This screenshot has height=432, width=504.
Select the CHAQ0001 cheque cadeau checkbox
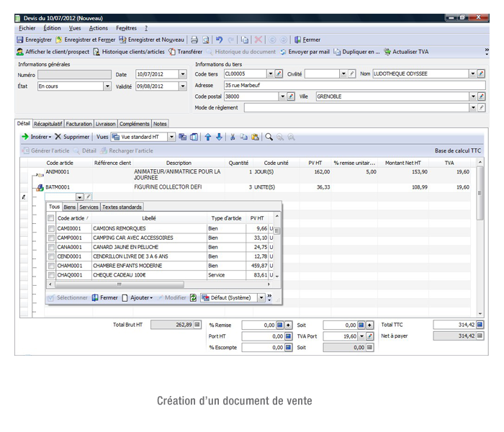[x=51, y=275]
